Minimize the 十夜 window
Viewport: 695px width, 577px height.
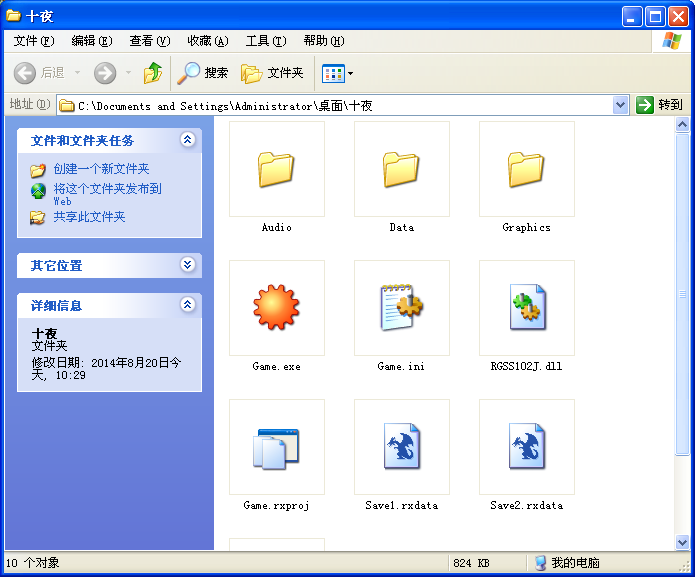(x=632, y=17)
